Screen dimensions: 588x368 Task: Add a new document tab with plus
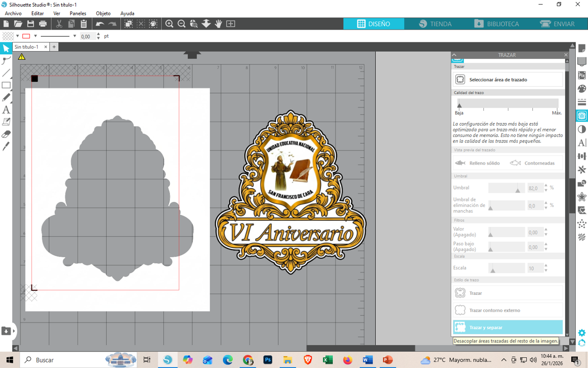(x=54, y=47)
